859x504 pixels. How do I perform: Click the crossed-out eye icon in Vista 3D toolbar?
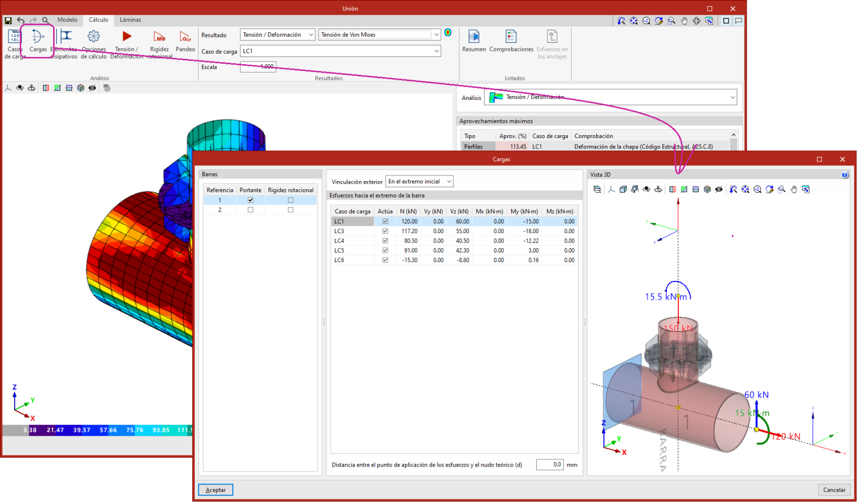pos(719,189)
